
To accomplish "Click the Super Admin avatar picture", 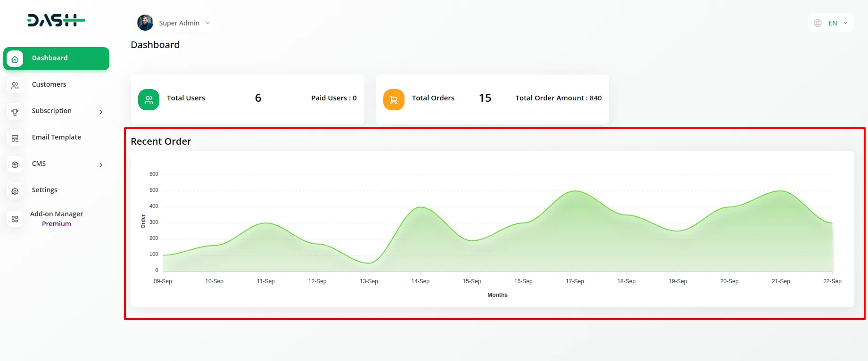I will point(145,23).
